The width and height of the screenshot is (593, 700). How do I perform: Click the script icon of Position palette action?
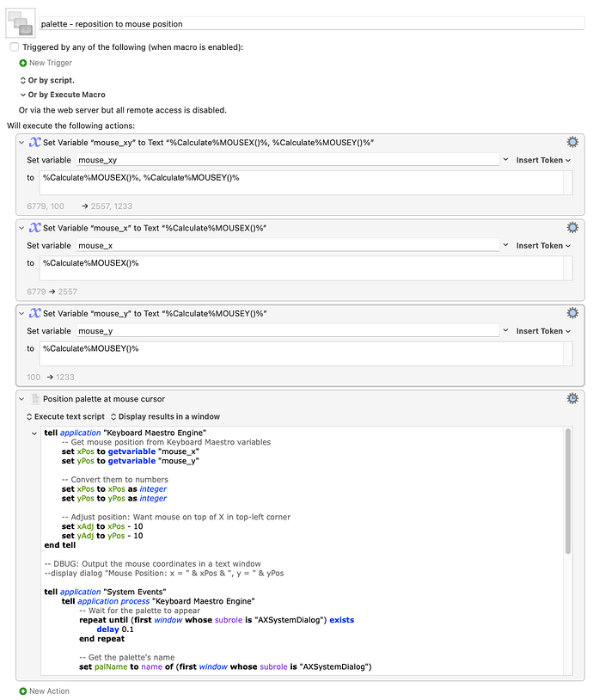pos(35,399)
